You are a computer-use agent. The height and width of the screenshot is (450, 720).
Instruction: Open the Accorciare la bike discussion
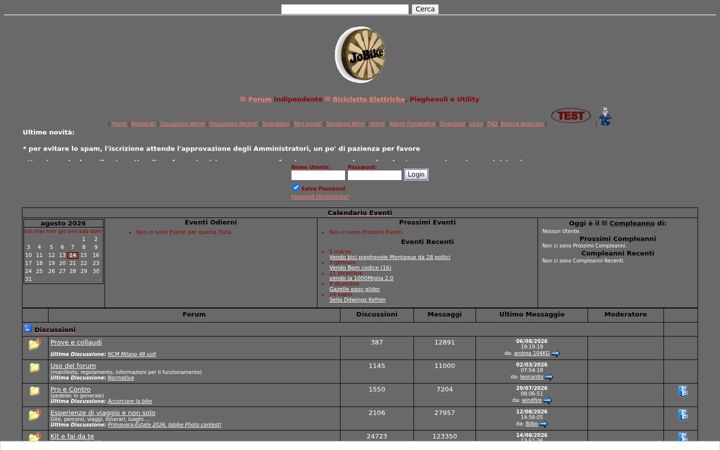pyautogui.click(x=129, y=401)
